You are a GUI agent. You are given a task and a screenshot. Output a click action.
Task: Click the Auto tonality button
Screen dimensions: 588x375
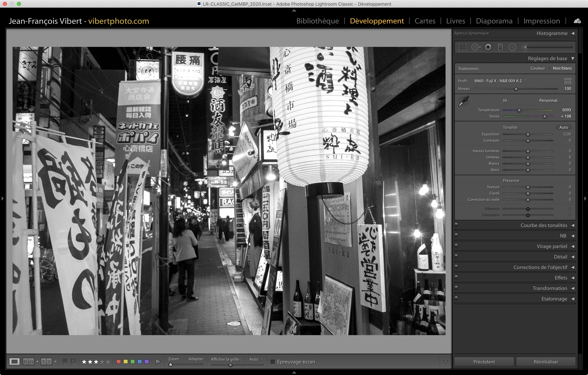(563, 127)
